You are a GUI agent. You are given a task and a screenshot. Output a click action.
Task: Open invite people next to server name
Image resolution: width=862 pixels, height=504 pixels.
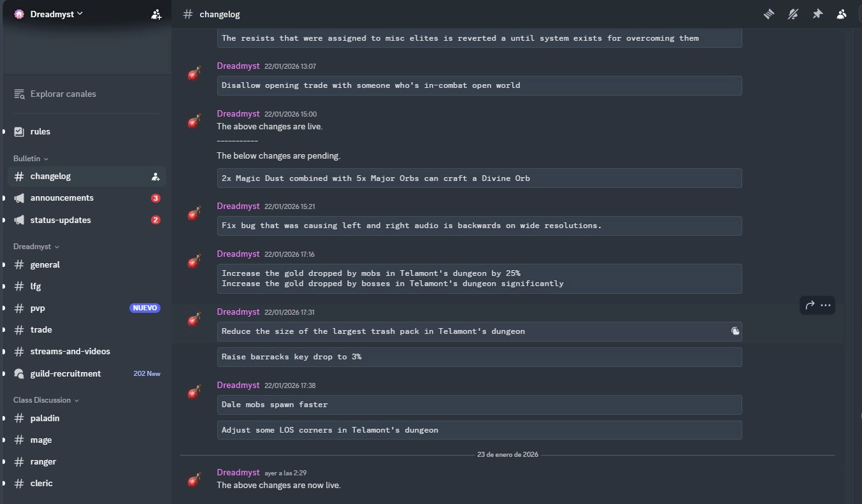coord(156,14)
